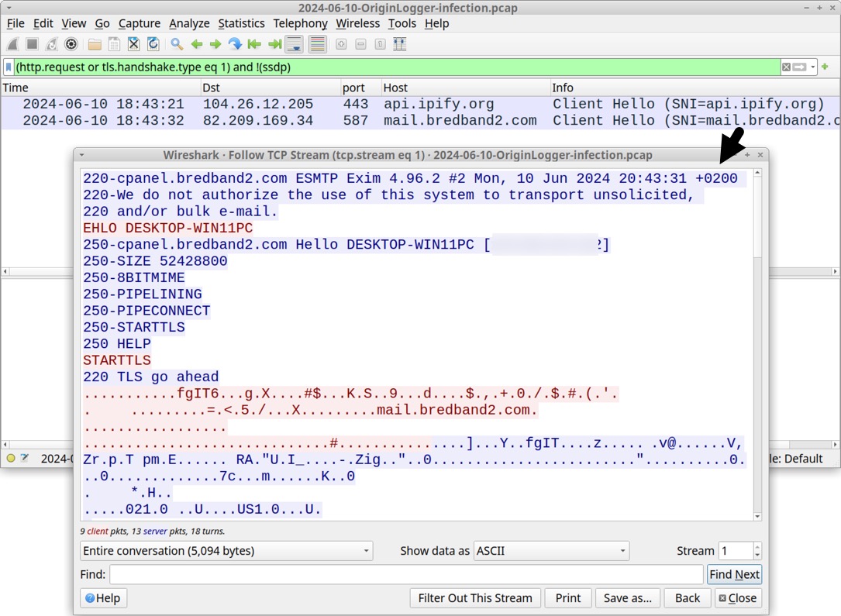Image resolution: width=841 pixels, height=616 pixels.
Task: Jump to last packet icon
Action: click(x=274, y=44)
